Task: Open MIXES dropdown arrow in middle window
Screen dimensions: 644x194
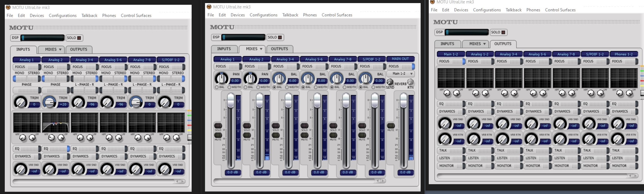Action: pos(261,49)
